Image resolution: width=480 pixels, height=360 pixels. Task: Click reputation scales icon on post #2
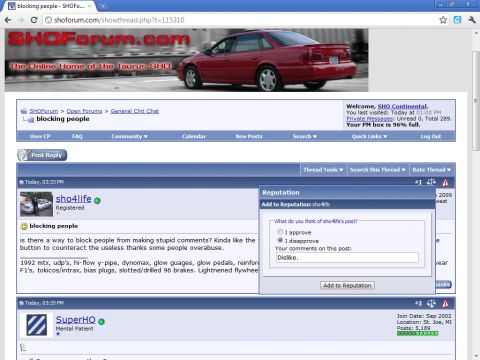[431, 303]
